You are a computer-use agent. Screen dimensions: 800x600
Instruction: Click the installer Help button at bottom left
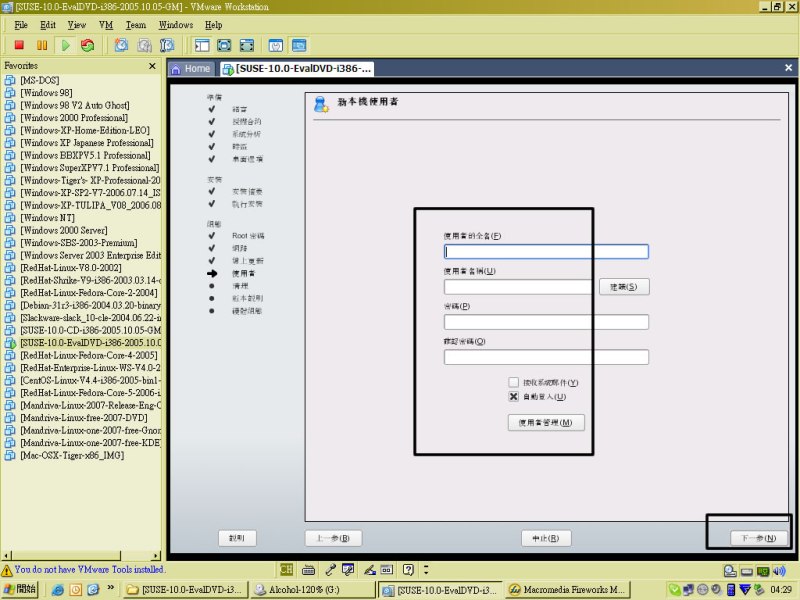click(x=237, y=538)
